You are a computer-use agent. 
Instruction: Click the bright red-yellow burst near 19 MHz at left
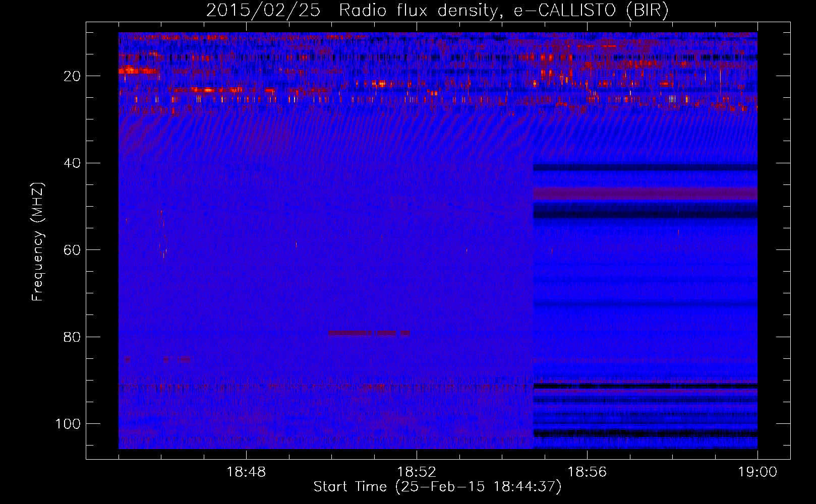(x=137, y=71)
